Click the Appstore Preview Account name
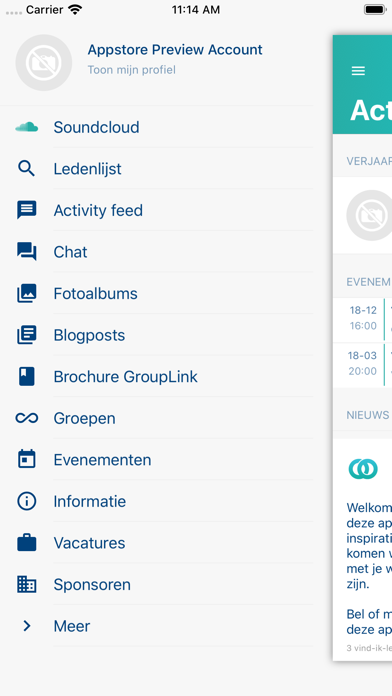Image resolution: width=392 pixels, height=696 pixels. click(x=175, y=50)
